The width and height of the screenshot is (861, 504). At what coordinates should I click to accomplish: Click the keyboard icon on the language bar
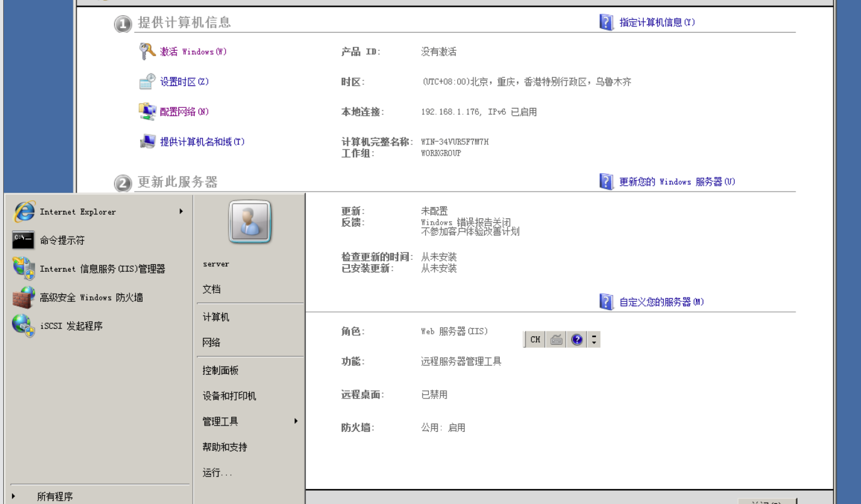[556, 340]
